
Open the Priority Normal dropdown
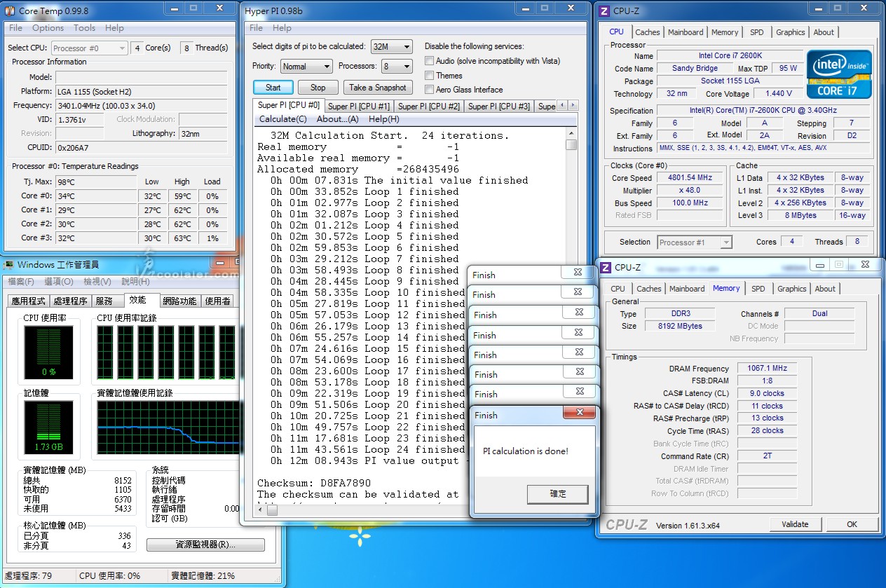pyautogui.click(x=306, y=66)
